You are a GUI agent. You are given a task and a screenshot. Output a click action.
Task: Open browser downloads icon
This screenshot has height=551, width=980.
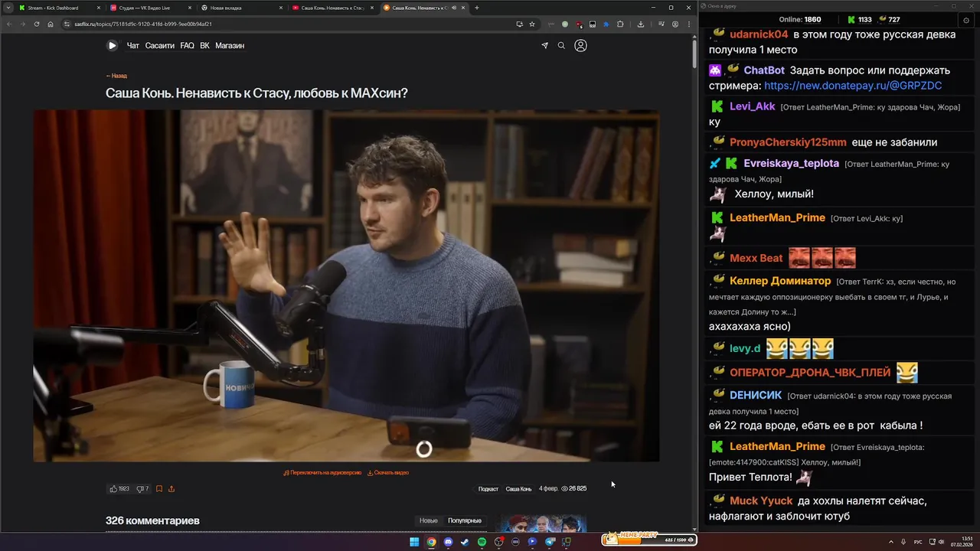[x=641, y=24]
